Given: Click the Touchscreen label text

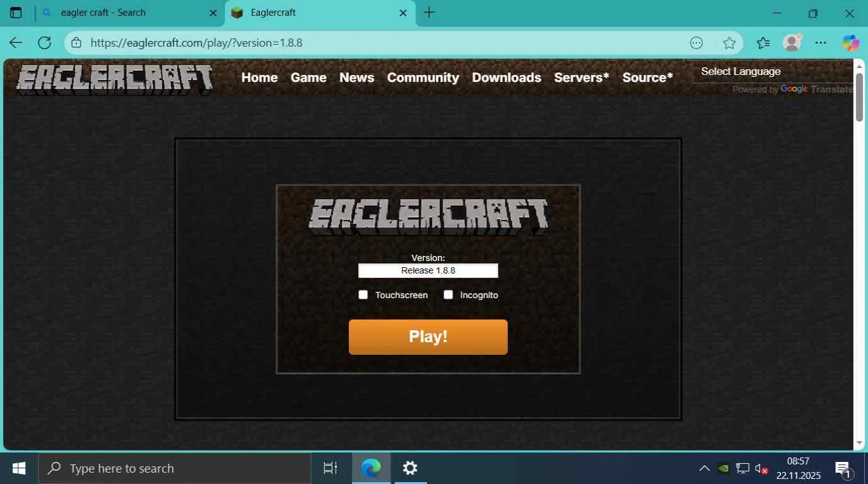Looking at the screenshot, I should (x=401, y=295).
